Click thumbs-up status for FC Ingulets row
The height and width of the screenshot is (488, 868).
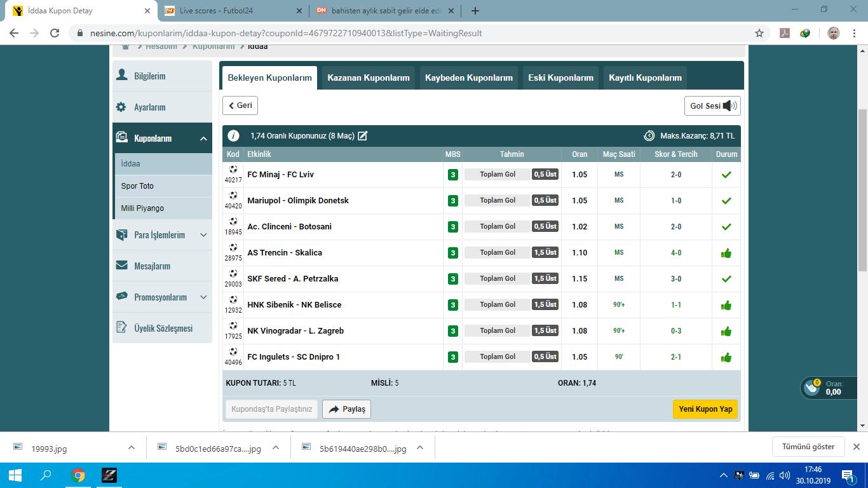click(x=726, y=357)
